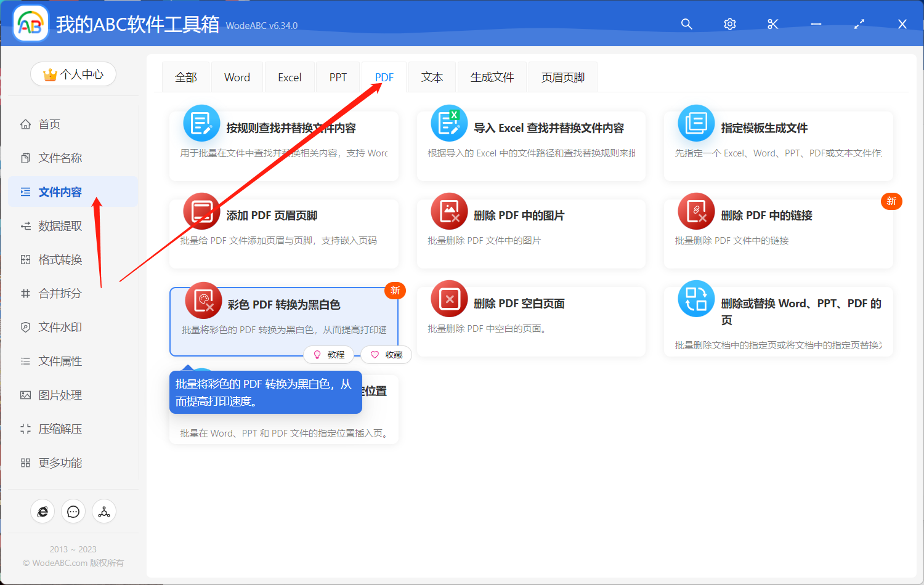Click the scissors screenshot icon in title bar

pyautogui.click(x=772, y=23)
